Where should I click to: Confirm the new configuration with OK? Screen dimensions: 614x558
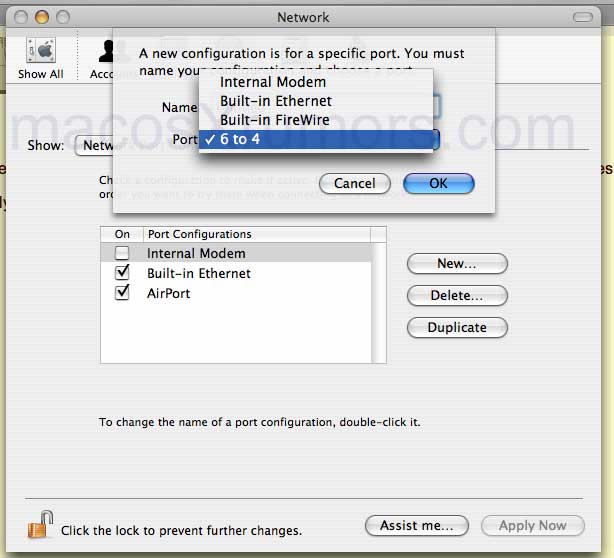click(x=439, y=183)
